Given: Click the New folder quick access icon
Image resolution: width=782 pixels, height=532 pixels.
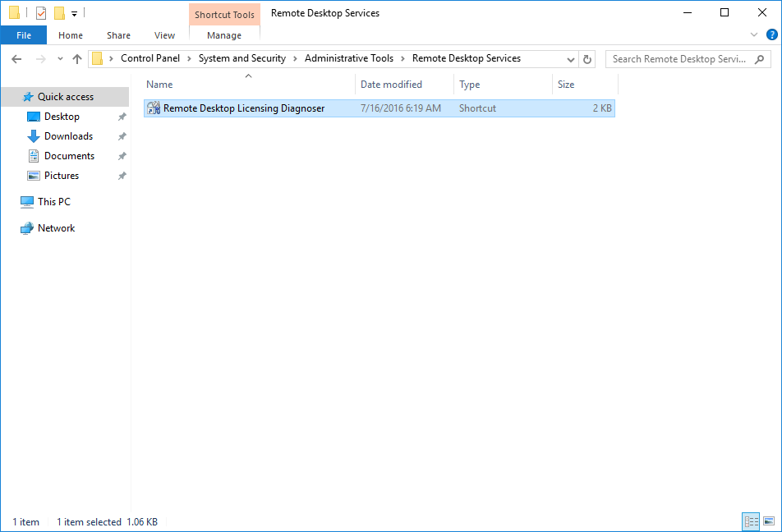Looking at the screenshot, I should 59,13.
